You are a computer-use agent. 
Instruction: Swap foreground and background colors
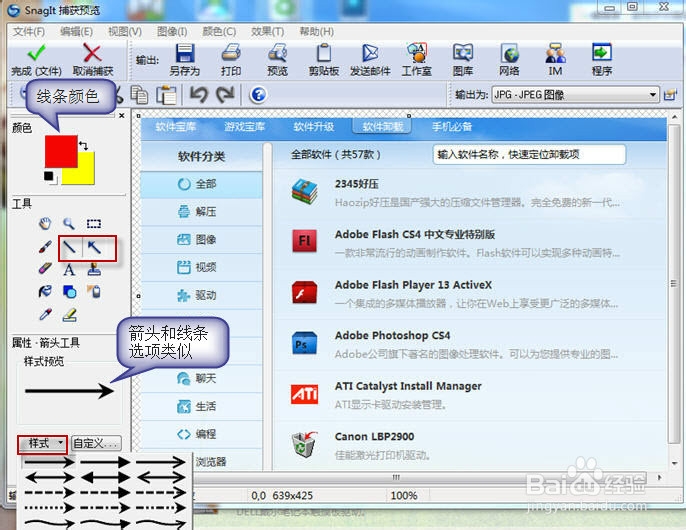(84, 145)
